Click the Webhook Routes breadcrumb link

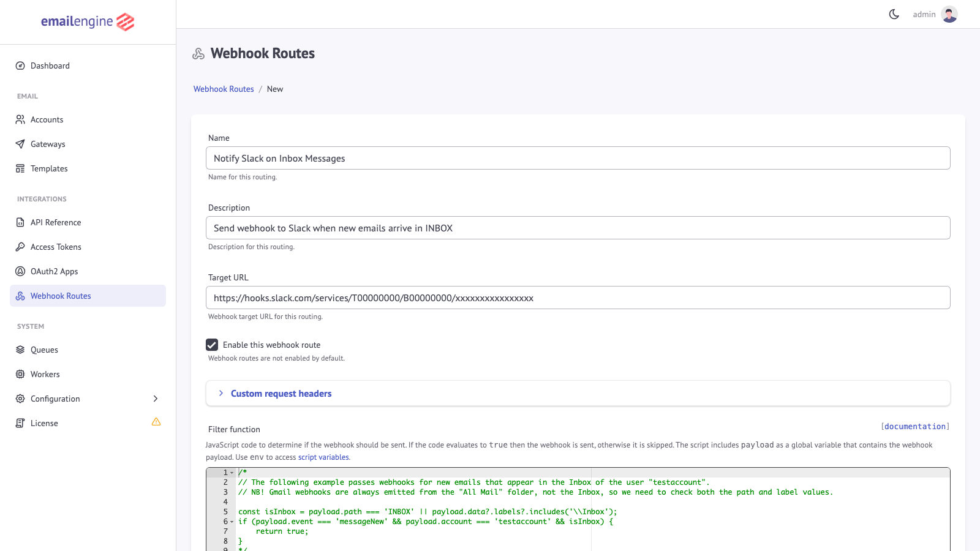[x=224, y=89]
